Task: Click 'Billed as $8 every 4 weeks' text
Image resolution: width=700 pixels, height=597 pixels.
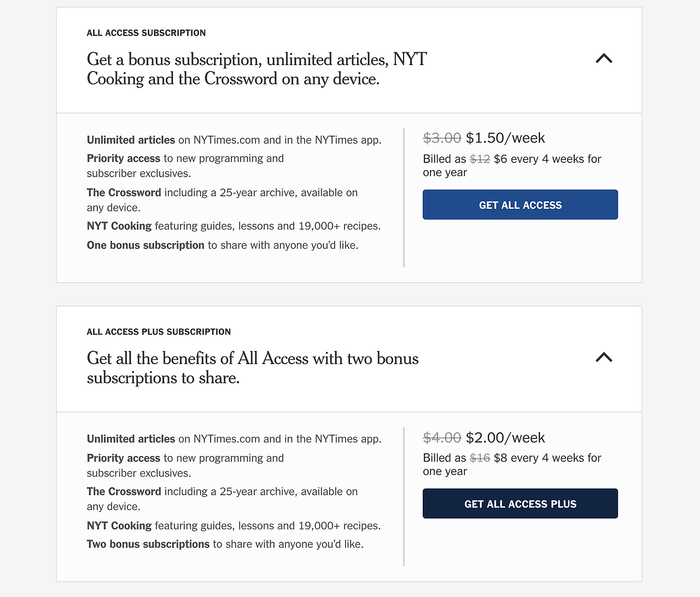Action: pos(512,464)
